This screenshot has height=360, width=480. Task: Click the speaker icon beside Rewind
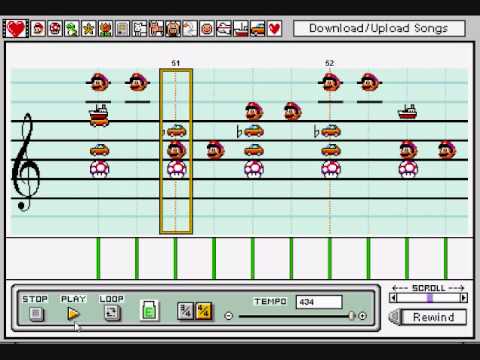click(x=395, y=317)
